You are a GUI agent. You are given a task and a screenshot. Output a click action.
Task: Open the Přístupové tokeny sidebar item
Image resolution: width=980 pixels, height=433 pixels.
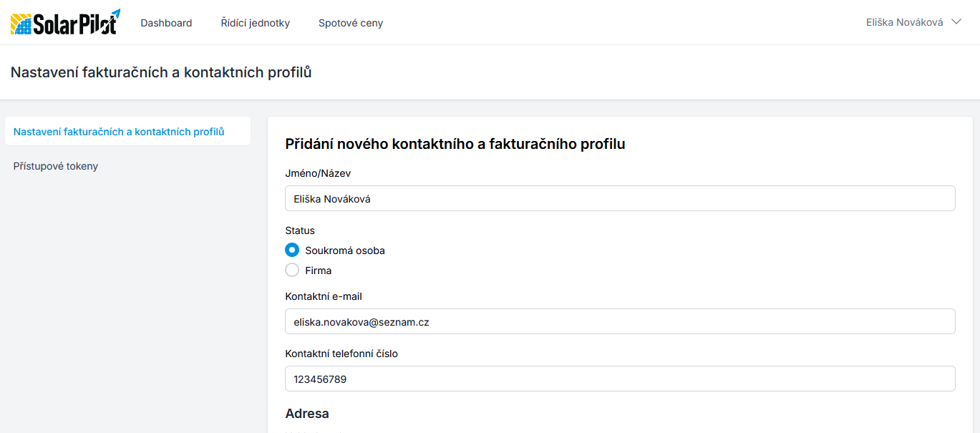tap(56, 166)
